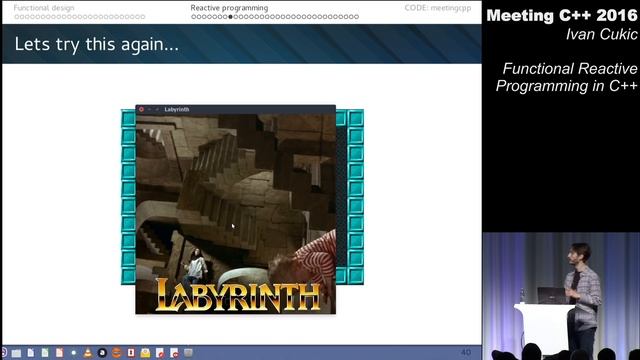Open the file manager folder icon in the taskbar
The width and height of the screenshot is (640, 360).
[x=16, y=353]
